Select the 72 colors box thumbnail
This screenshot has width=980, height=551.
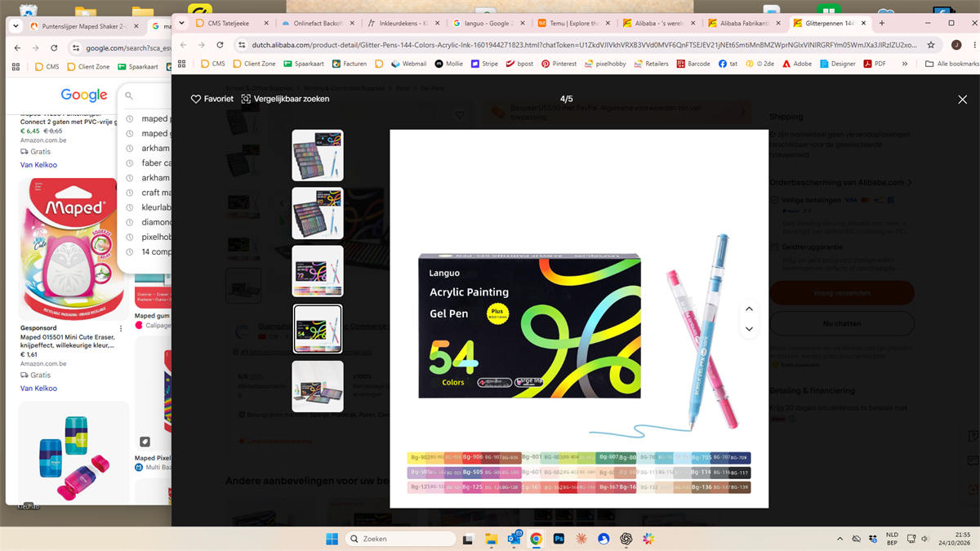coord(318,271)
